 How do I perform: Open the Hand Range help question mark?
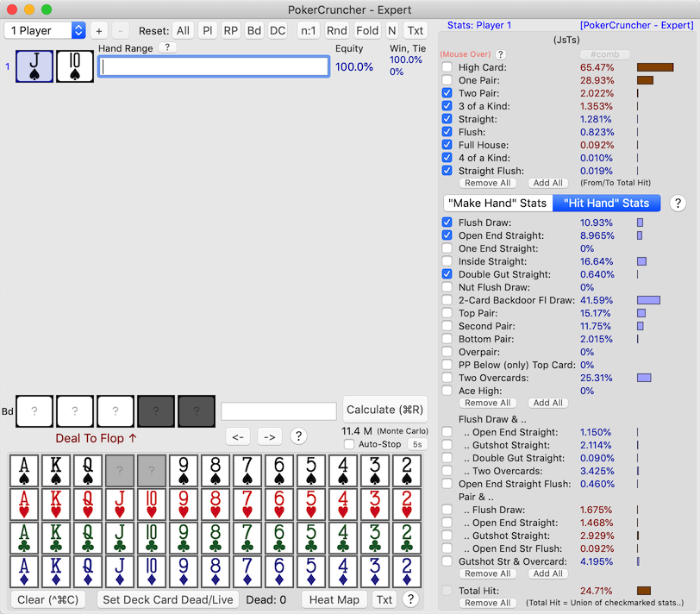pos(167,47)
